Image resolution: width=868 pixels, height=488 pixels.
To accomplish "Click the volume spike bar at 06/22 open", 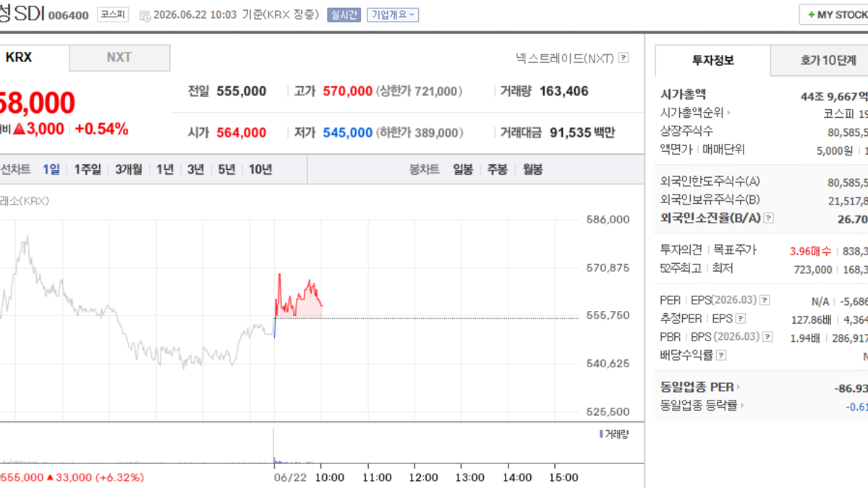I will (x=274, y=445).
